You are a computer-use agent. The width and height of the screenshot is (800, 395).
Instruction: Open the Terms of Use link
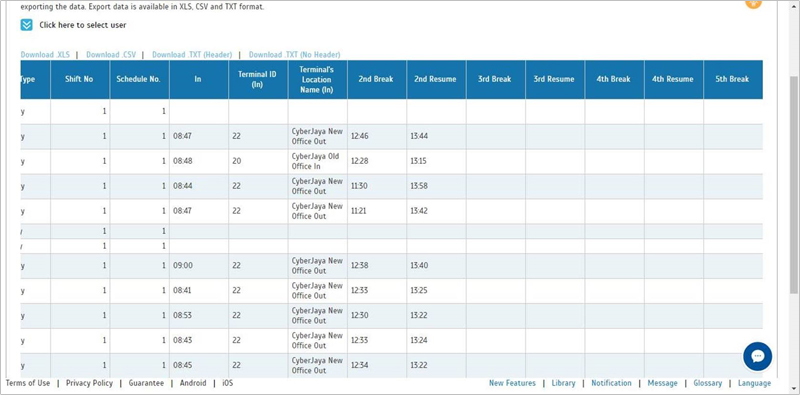click(28, 383)
